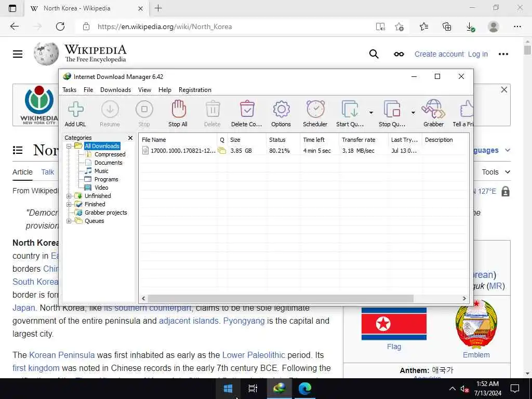Image resolution: width=532 pixels, height=399 pixels.
Task: Sort by Time left column header
Action: 320,140
